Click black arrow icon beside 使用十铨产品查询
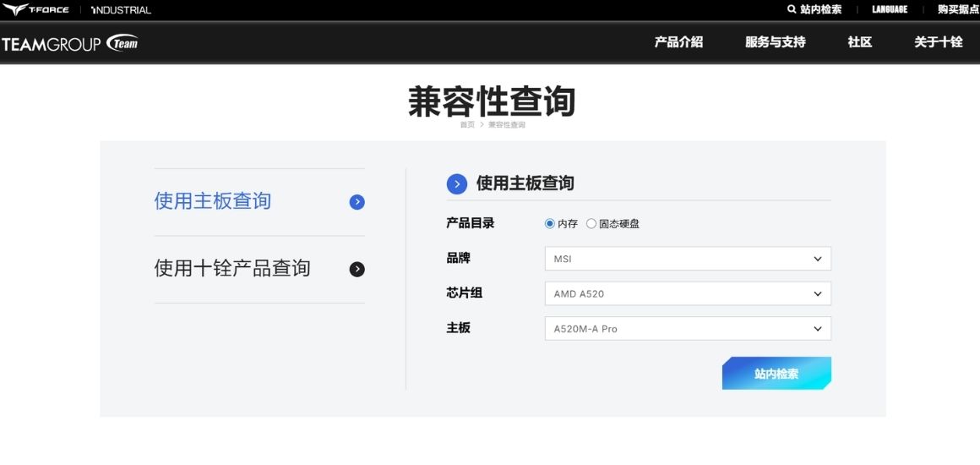The image size is (980, 465). [357, 269]
